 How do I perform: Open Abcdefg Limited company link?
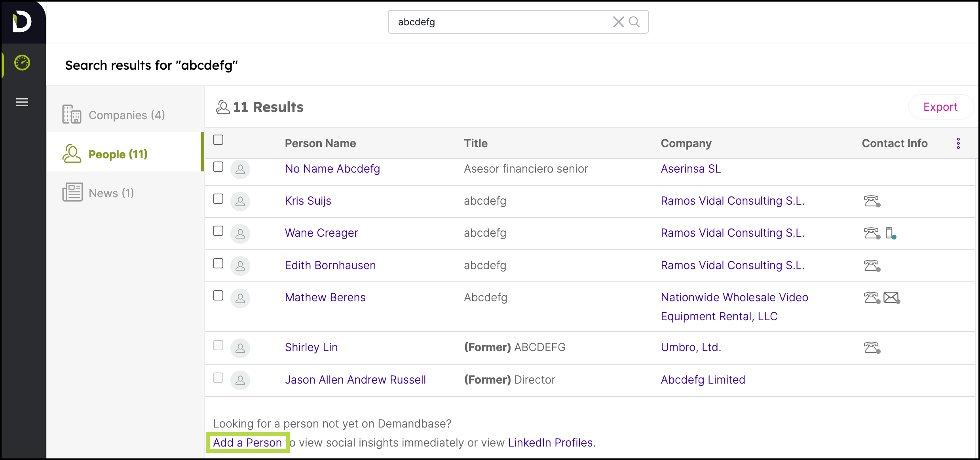click(x=703, y=380)
